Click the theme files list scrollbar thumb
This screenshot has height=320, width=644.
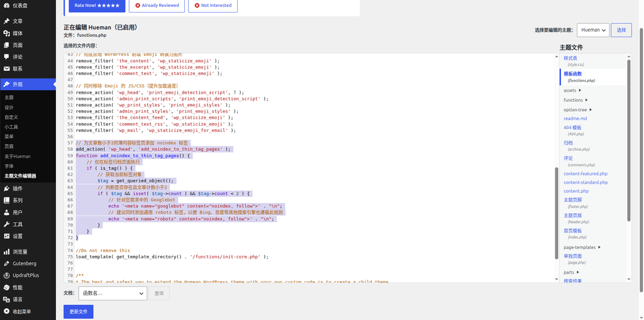tap(629, 140)
